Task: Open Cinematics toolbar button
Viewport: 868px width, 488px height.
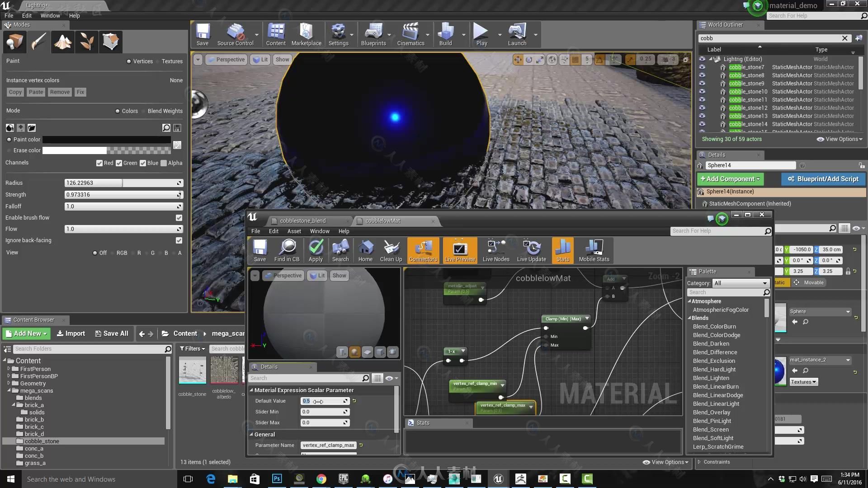Action: click(x=410, y=34)
